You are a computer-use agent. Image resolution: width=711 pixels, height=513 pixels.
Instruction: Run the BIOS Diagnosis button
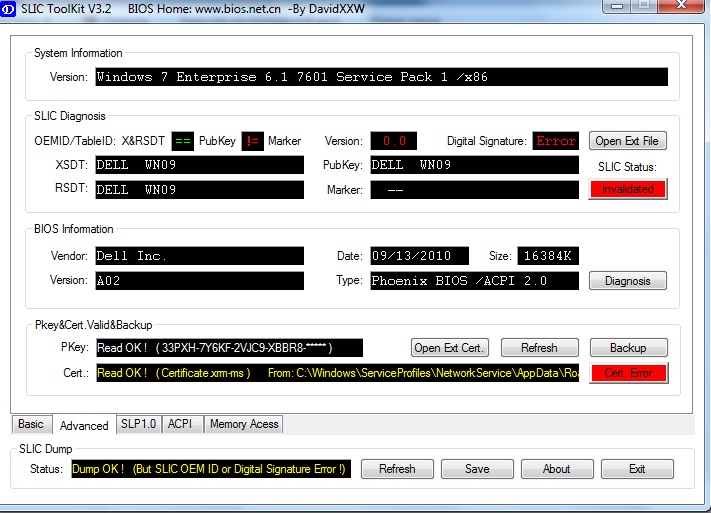(x=628, y=281)
